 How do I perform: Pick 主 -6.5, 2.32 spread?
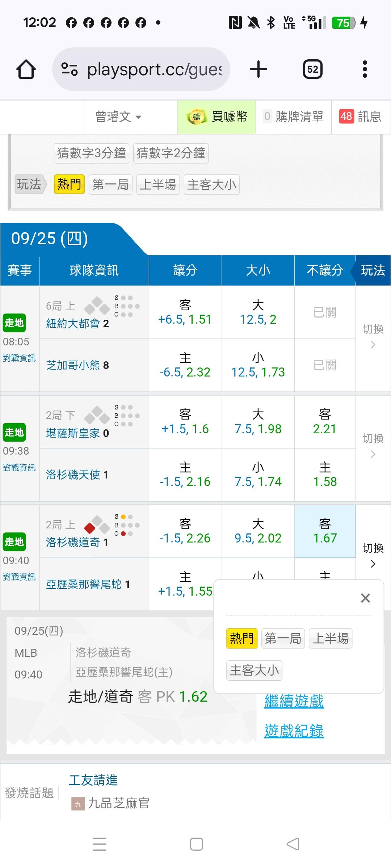pyautogui.click(x=185, y=365)
